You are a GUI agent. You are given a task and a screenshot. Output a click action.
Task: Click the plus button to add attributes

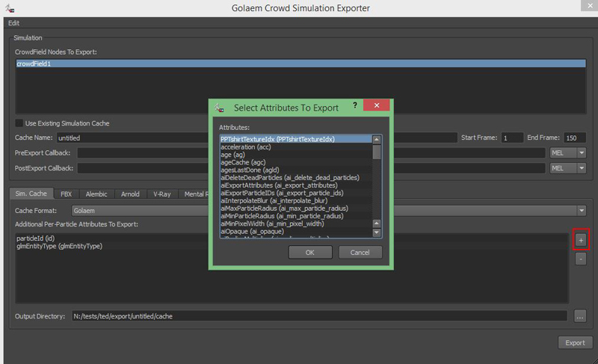point(581,240)
